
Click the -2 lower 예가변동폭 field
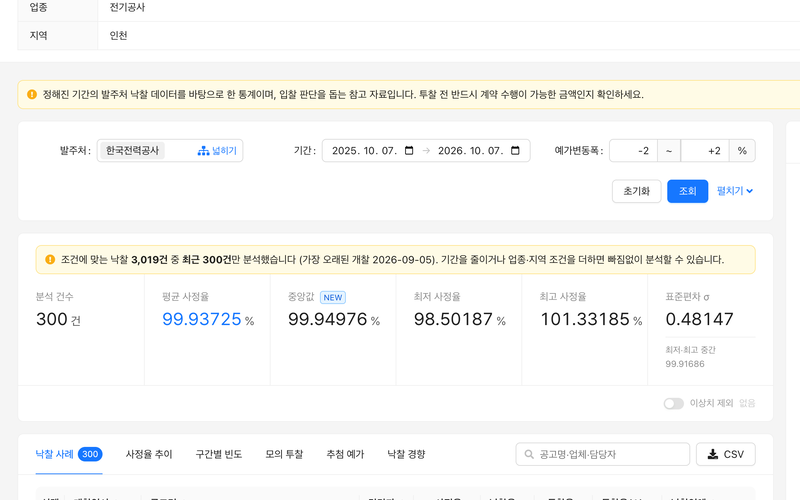click(633, 151)
